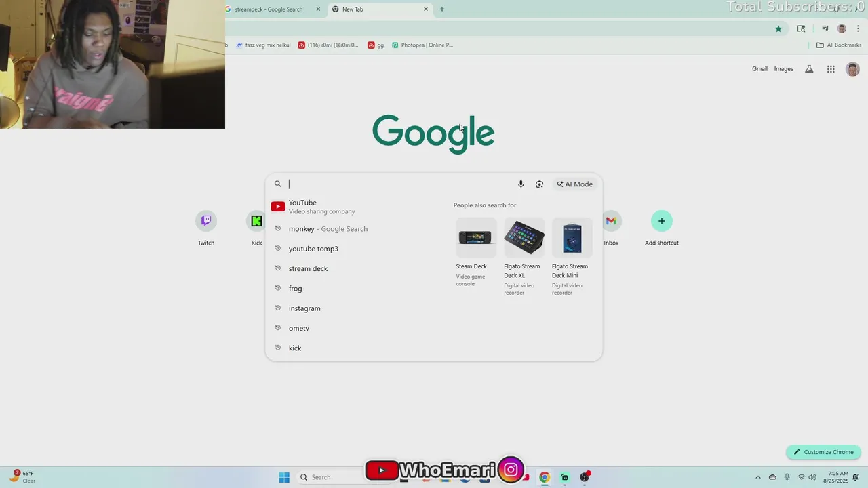
Task: Open the "fasz veg mix nelkul" bookmark
Action: tap(263, 45)
